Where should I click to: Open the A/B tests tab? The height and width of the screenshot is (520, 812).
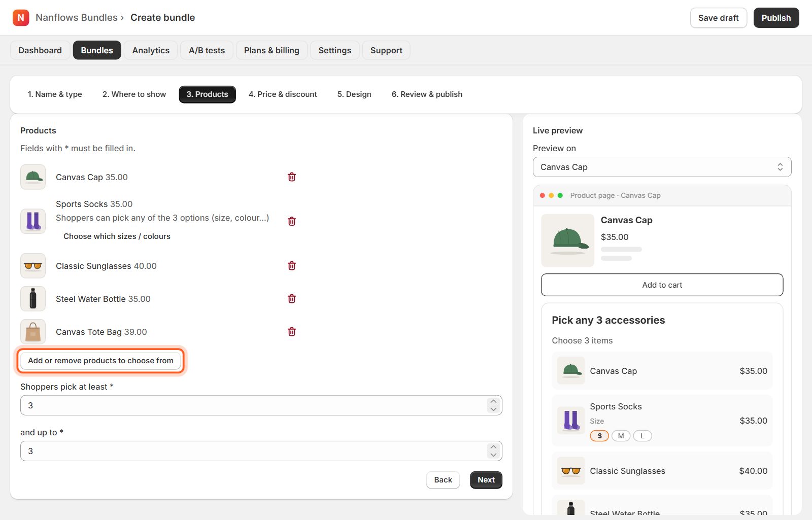pos(207,50)
